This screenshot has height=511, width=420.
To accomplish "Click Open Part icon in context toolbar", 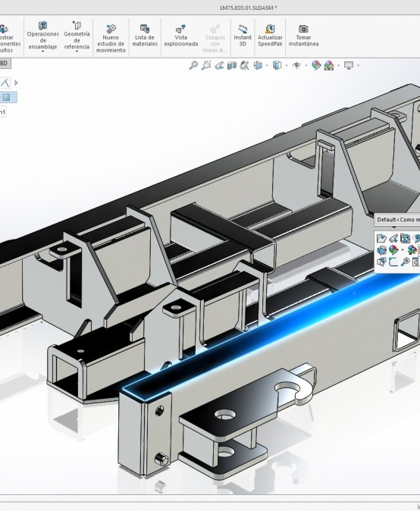I will coord(381,239).
